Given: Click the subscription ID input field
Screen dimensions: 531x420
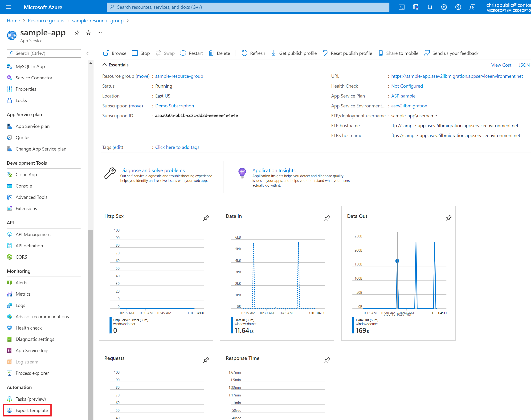Looking at the screenshot, I should [197, 115].
